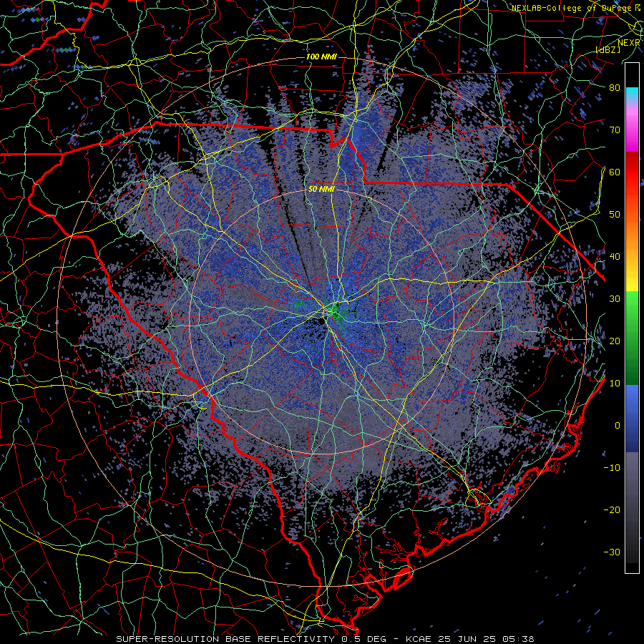Viewport: 644px width, 644px height.
Task: Click the '40' value on the dBZ scale
Action: click(x=615, y=256)
